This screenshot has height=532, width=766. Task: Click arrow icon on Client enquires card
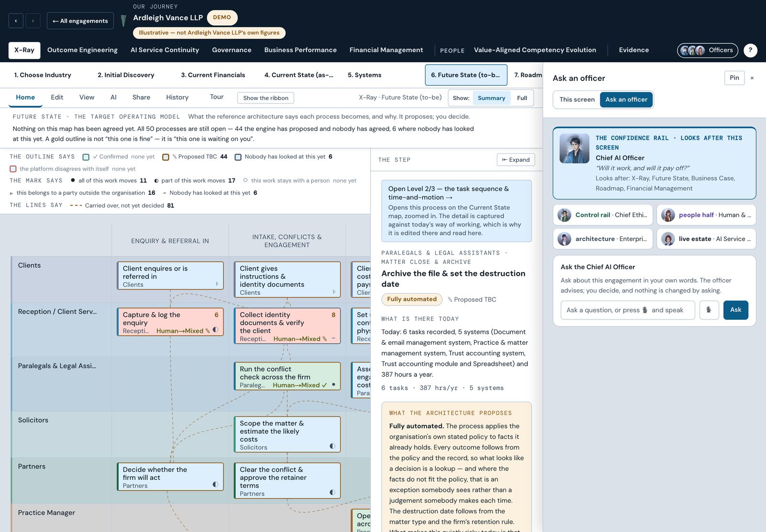click(x=217, y=284)
